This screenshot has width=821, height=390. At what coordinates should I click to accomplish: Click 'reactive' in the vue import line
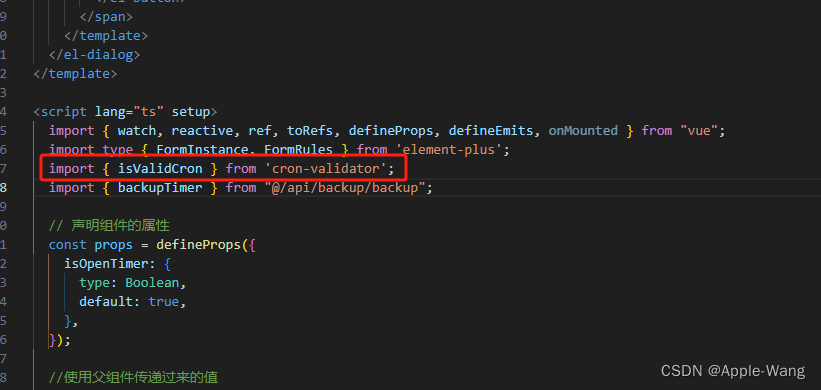pyautogui.click(x=202, y=130)
